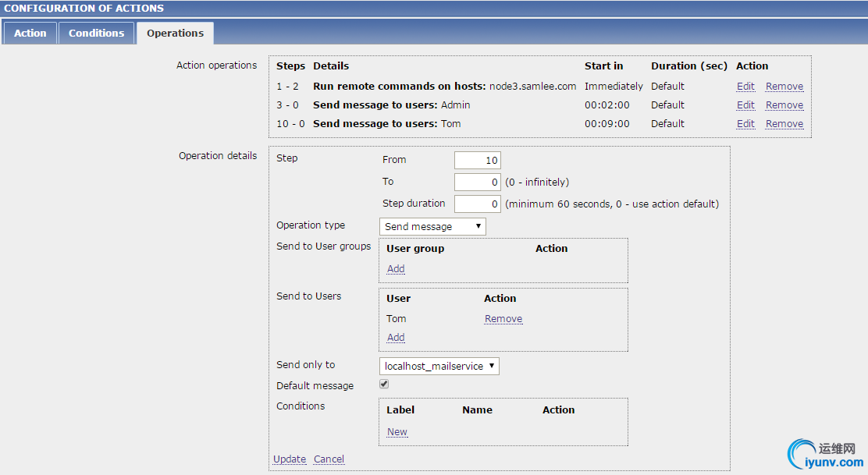Add a user group recipient

coord(396,269)
